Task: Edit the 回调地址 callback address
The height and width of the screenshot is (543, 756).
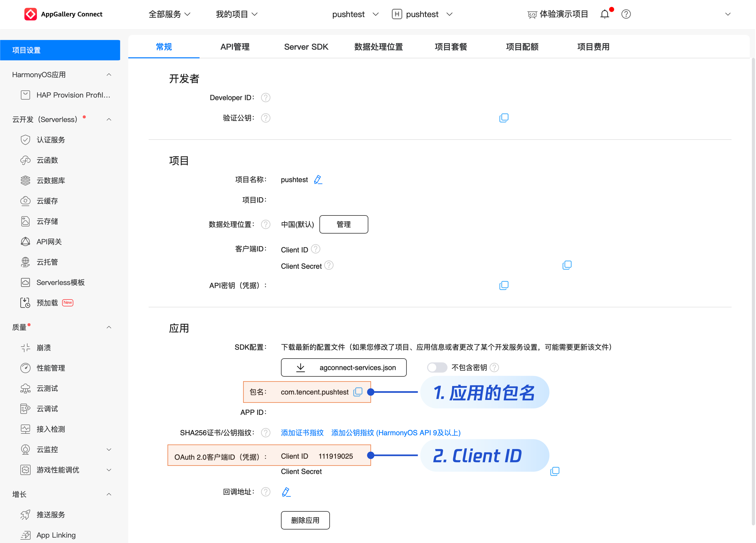Action: point(286,492)
